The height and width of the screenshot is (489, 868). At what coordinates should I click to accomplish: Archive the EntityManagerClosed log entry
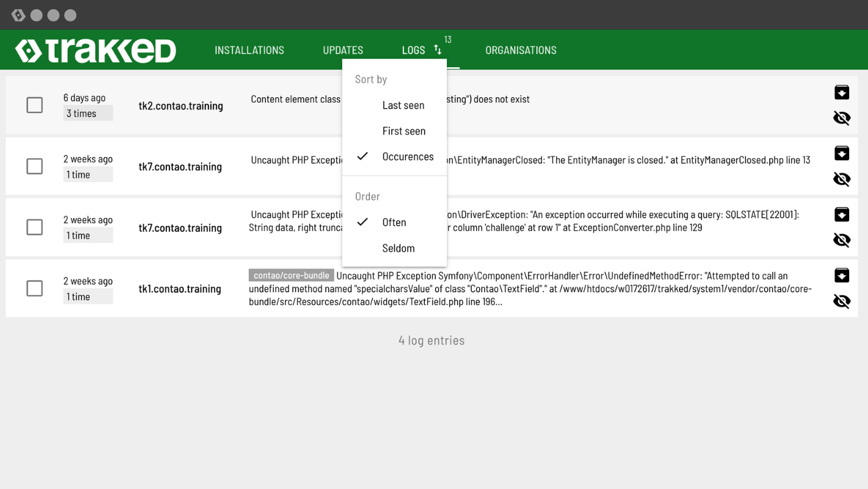coord(842,153)
